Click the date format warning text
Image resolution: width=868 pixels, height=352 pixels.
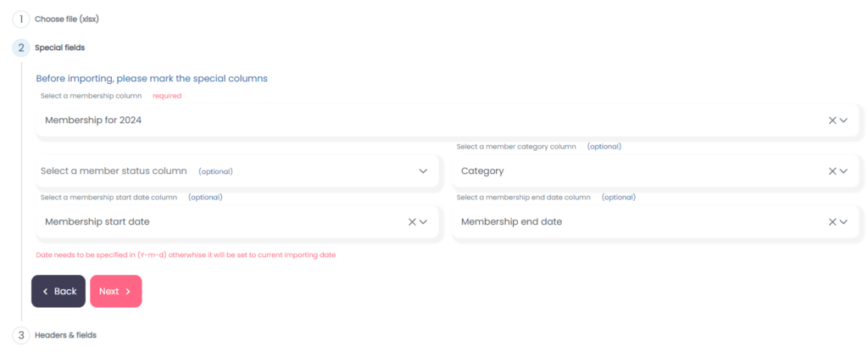point(186,255)
